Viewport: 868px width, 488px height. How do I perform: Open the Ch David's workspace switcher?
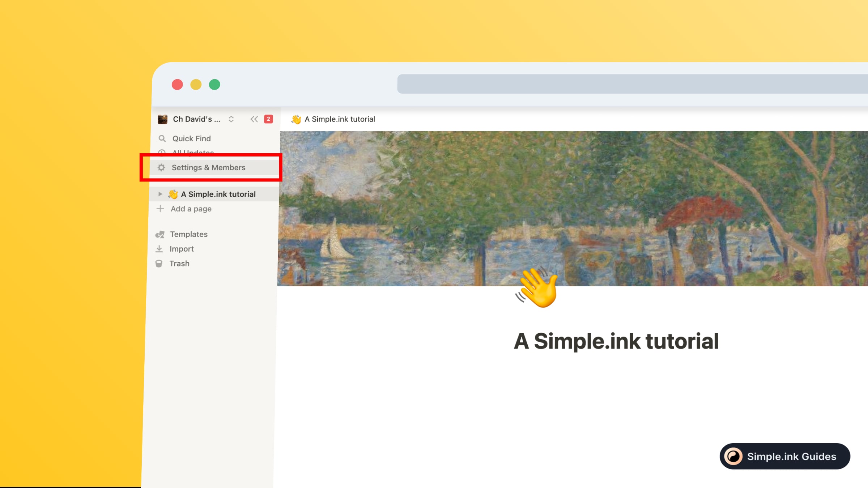pos(196,119)
